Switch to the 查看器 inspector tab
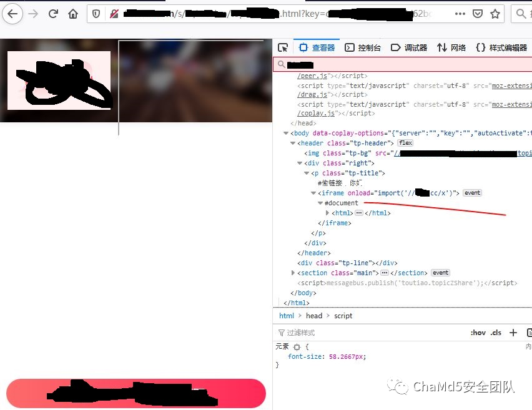The height and width of the screenshot is (410, 532). click(x=317, y=48)
